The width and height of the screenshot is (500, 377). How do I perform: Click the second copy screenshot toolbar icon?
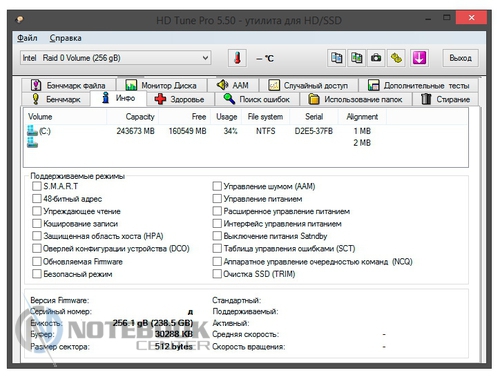click(x=356, y=58)
